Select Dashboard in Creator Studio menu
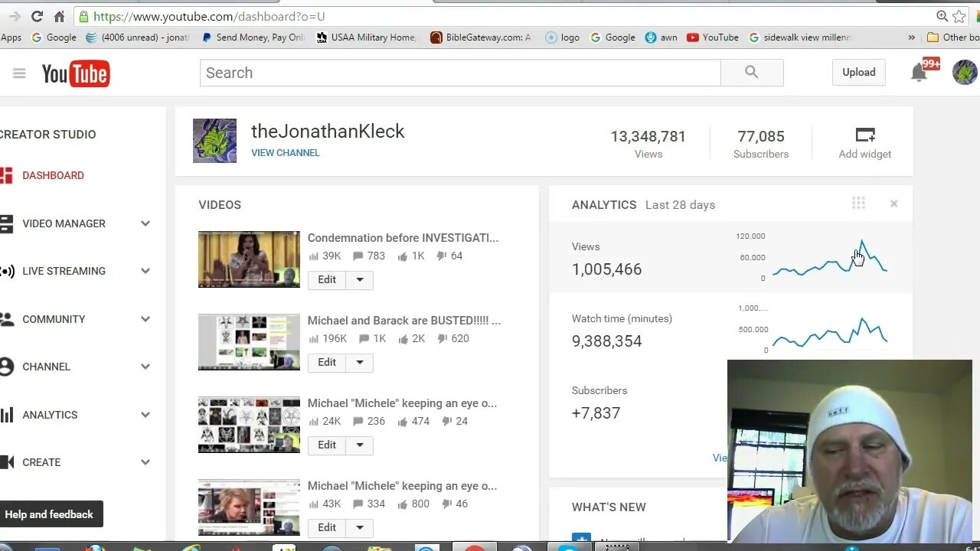 [53, 175]
